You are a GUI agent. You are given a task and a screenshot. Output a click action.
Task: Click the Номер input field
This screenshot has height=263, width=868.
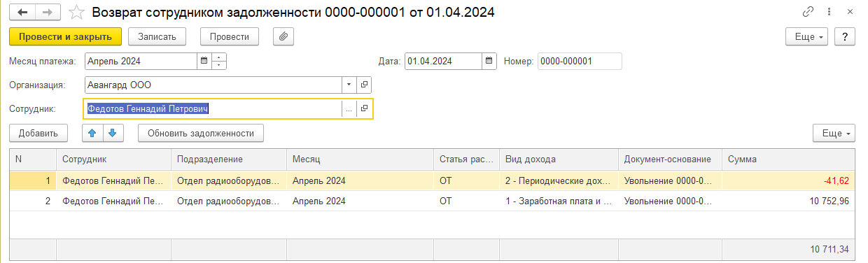(580, 61)
